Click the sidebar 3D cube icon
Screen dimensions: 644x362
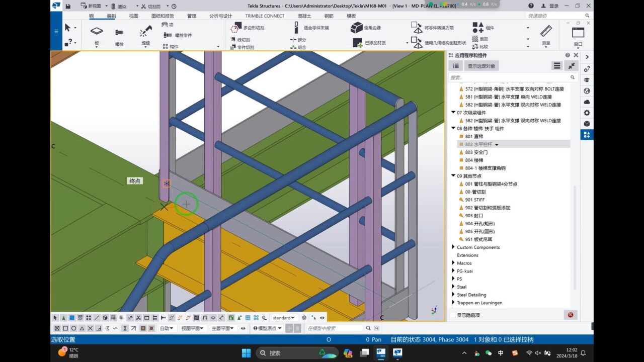coord(587,124)
